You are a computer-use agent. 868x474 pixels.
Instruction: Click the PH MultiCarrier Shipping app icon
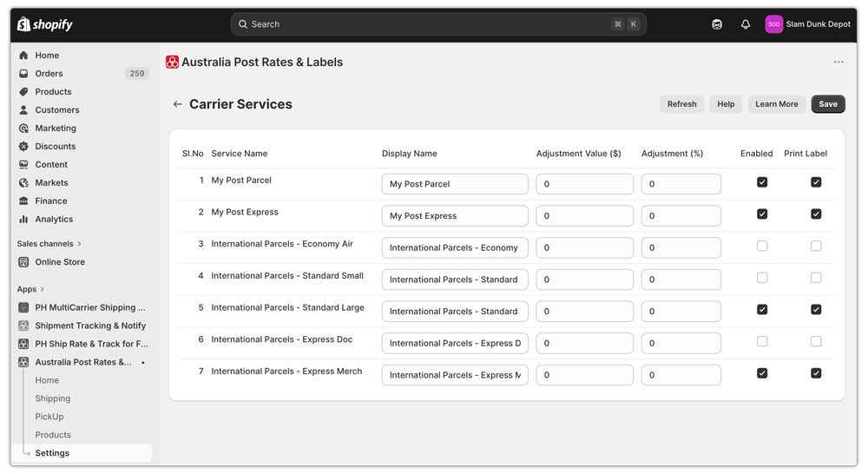coord(23,307)
